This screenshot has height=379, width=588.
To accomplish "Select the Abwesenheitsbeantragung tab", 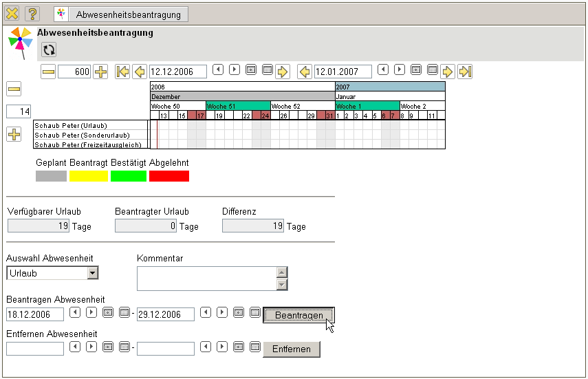I will [120, 14].
